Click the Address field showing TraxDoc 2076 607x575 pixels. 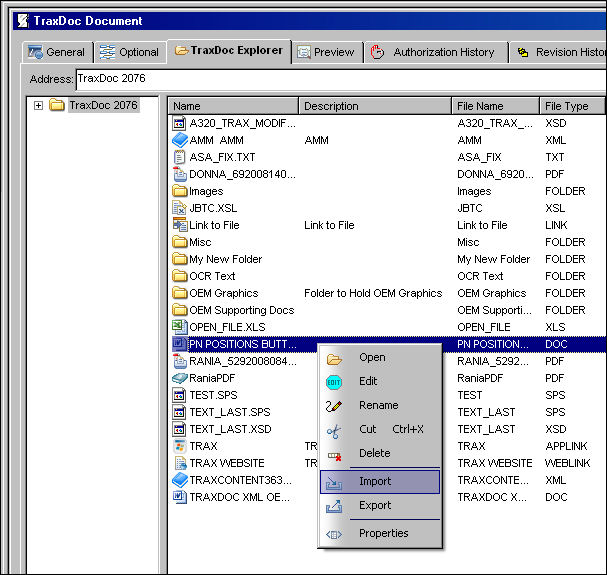coord(341,79)
